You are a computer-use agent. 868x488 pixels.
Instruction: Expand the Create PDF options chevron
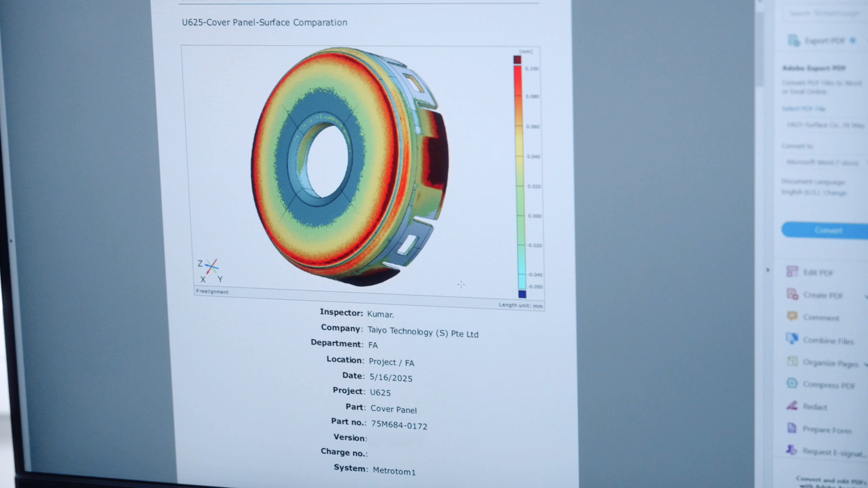[x=865, y=296]
